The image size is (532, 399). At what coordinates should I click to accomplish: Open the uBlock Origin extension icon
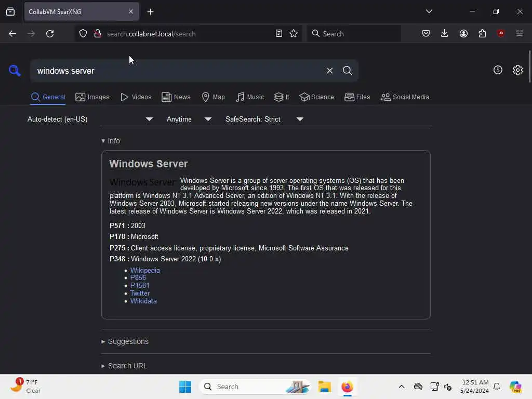click(x=500, y=33)
